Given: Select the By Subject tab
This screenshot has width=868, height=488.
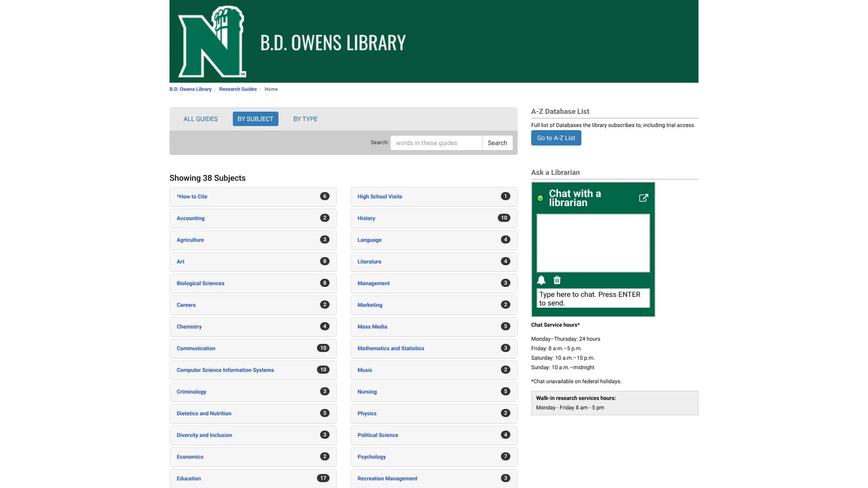Looking at the screenshot, I should 255,119.
